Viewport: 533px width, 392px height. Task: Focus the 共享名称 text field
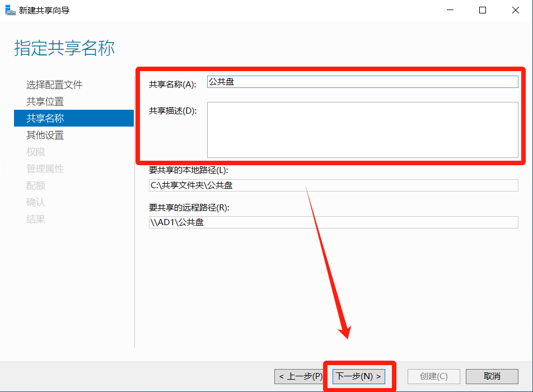pyautogui.click(x=362, y=82)
